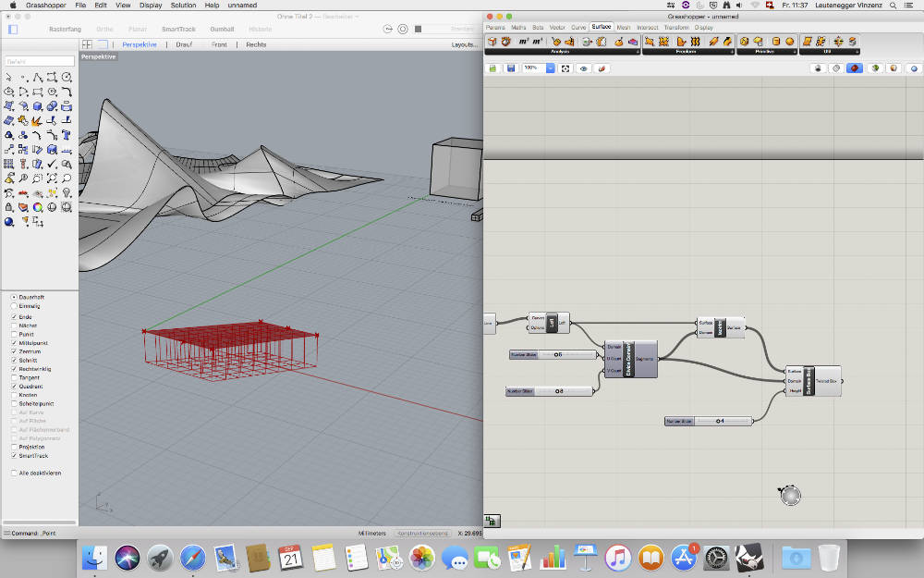Toggle the Ende object snap checkbox
Image resolution: width=924 pixels, height=578 pixels.
[14, 316]
